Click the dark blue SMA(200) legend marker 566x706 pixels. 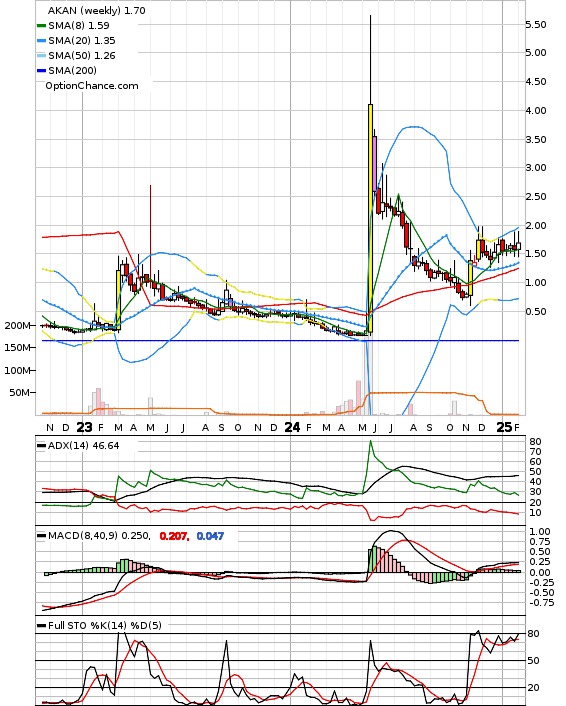[41, 71]
